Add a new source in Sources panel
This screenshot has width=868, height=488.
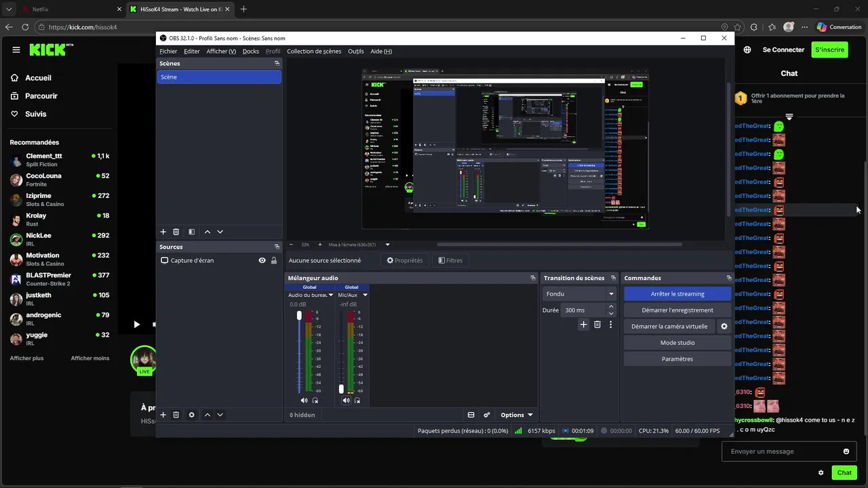[x=163, y=415]
